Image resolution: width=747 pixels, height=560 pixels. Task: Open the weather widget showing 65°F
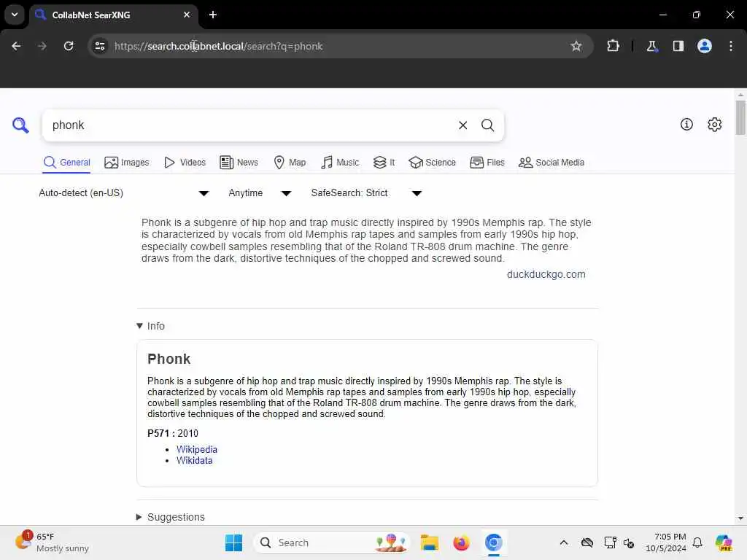click(52, 542)
